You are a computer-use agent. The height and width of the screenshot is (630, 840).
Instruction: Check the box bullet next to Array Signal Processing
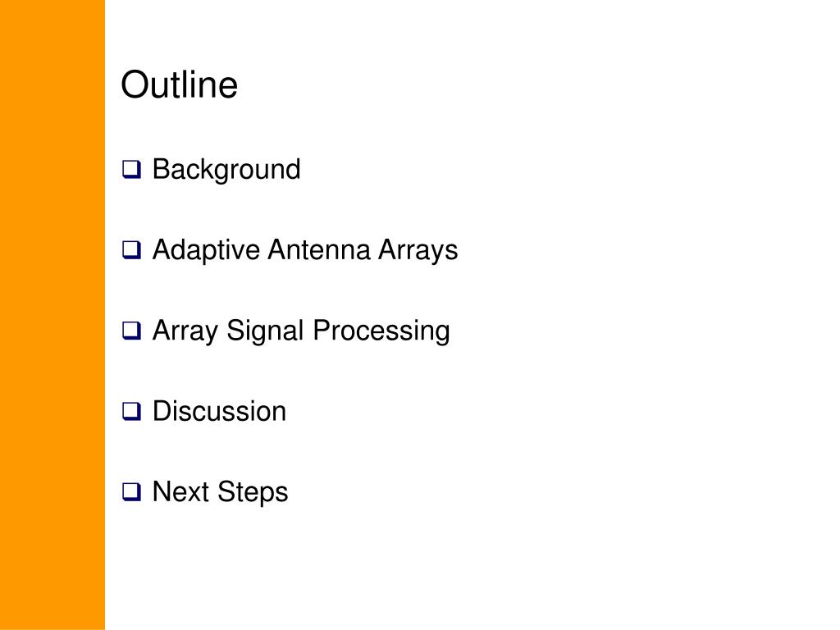(132, 331)
